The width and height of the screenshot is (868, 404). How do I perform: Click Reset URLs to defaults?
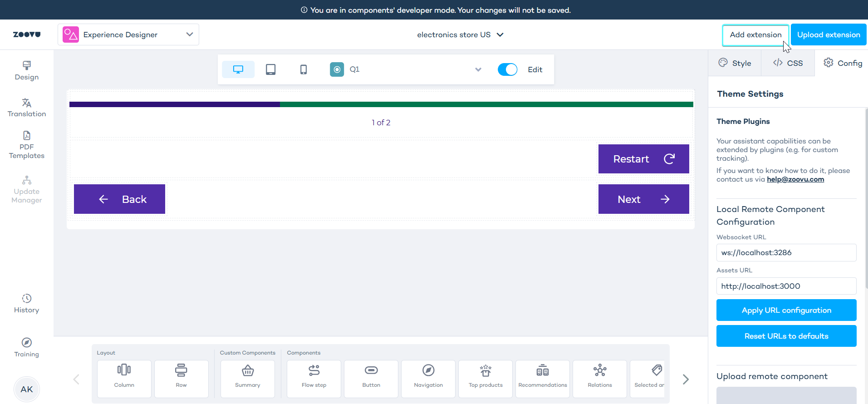[x=786, y=336]
